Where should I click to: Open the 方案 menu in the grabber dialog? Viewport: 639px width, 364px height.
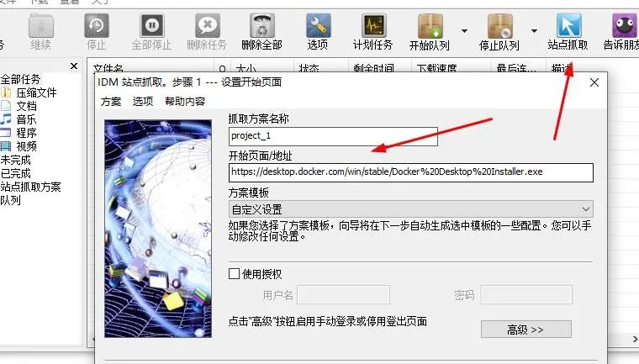click(x=111, y=101)
